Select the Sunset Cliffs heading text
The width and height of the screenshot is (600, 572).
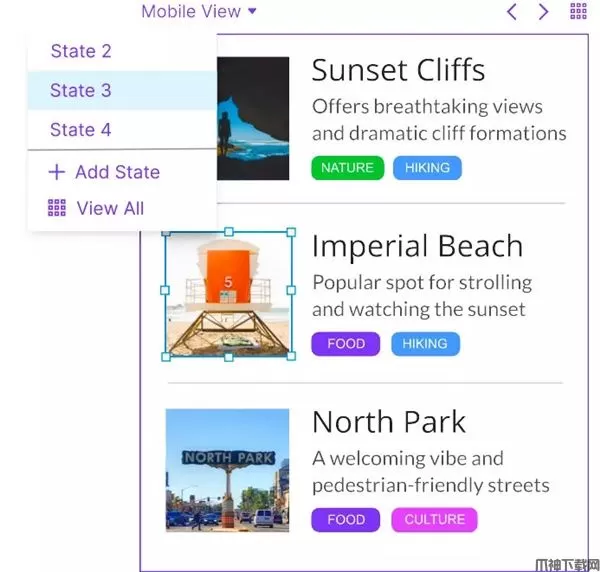[x=398, y=70]
